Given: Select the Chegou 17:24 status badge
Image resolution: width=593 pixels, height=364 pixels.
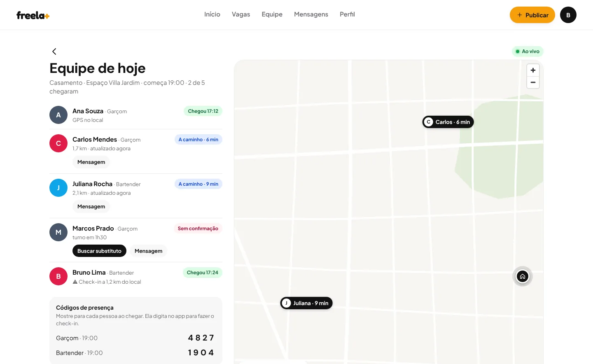Looking at the screenshot, I should click(203, 273).
